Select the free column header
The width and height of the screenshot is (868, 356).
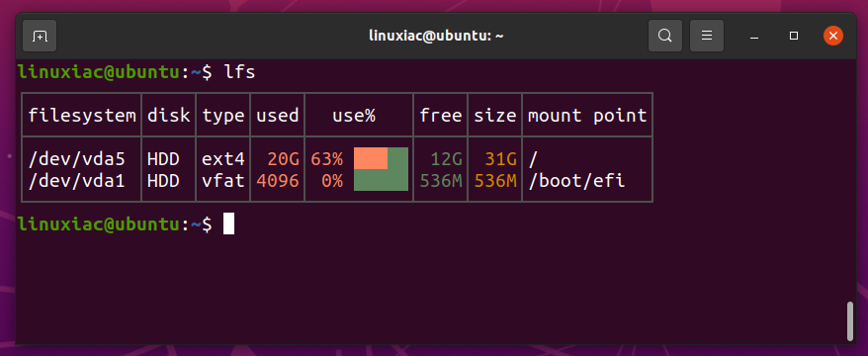pos(441,115)
